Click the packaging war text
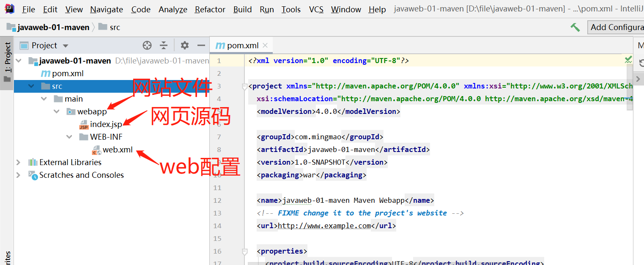 [x=310, y=175]
